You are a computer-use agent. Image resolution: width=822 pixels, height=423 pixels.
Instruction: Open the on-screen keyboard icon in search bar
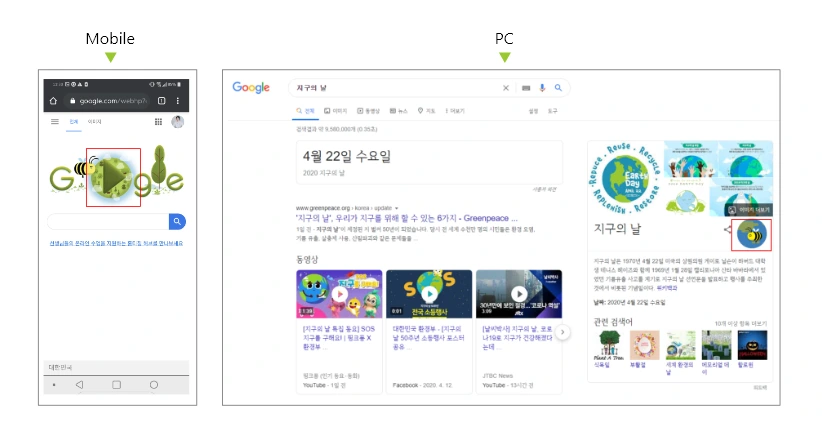[x=526, y=88]
